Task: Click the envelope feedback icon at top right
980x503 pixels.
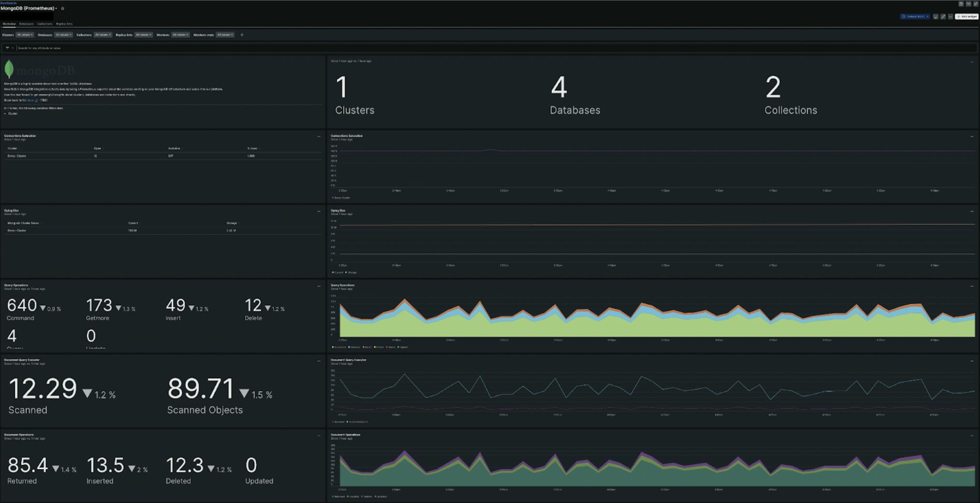Action: coord(968,3)
